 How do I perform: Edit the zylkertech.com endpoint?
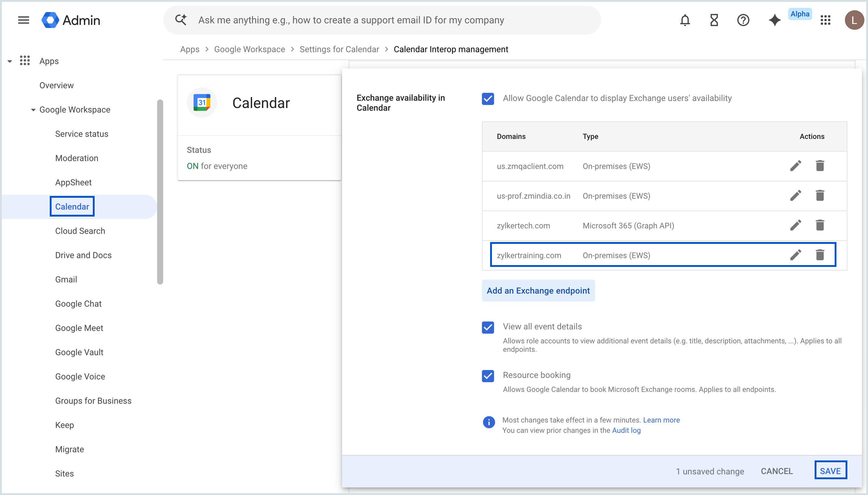796,225
